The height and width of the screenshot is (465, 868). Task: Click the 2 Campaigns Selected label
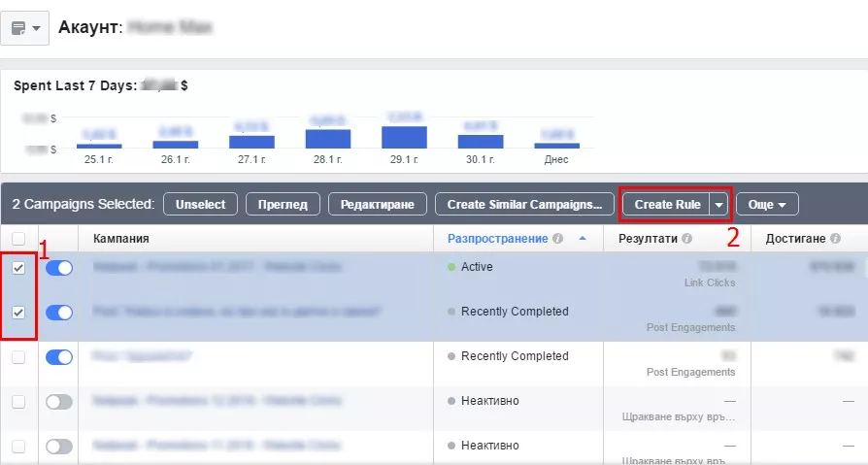[83, 204]
